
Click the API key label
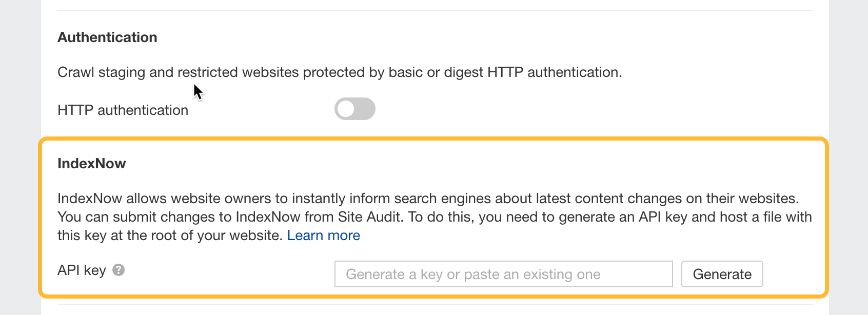tap(82, 270)
